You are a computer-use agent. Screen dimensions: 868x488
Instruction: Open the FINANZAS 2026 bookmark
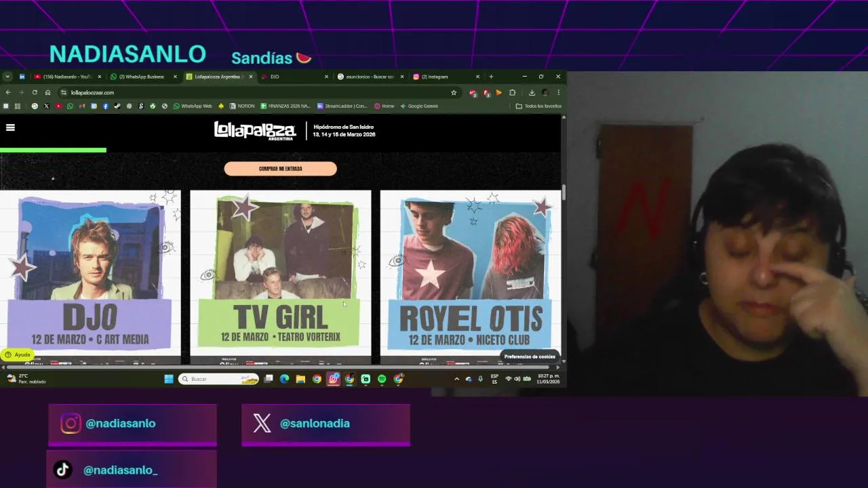tap(285, 106)
